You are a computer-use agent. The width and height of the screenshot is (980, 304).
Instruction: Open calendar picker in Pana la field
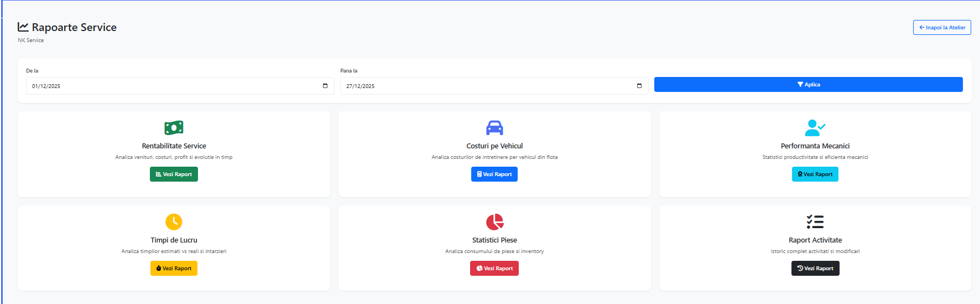point(639,86)
